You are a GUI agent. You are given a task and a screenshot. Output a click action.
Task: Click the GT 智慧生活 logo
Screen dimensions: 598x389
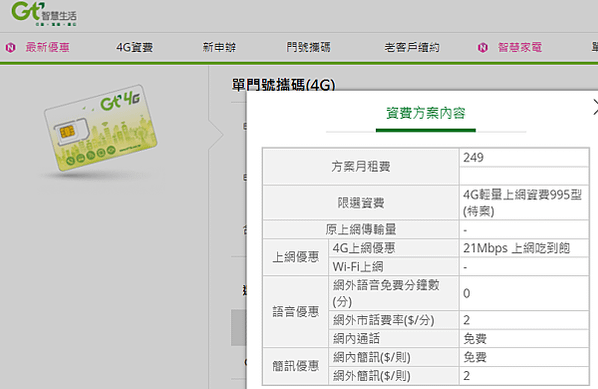(x=44, y=14)
